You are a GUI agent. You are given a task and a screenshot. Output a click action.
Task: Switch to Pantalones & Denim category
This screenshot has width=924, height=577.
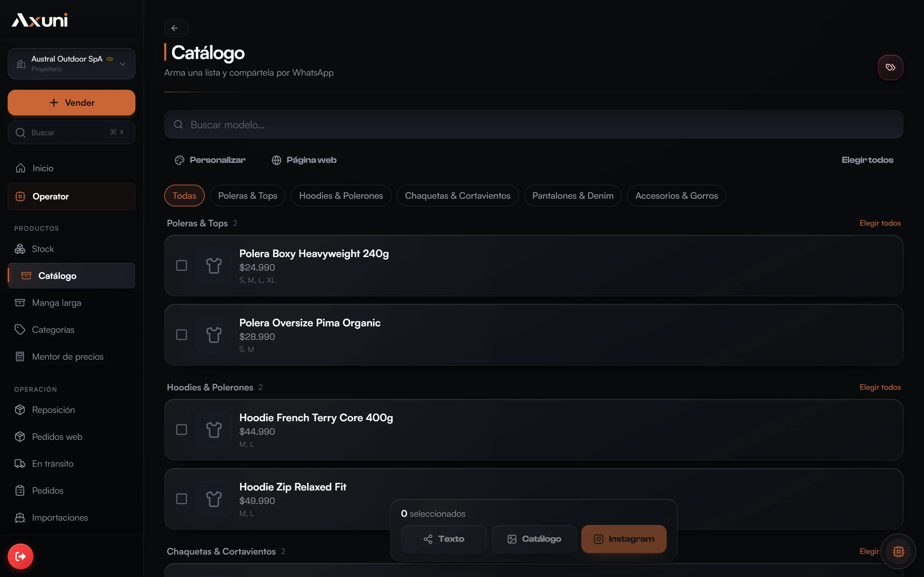pyautogui.click(x=572, y=196)
